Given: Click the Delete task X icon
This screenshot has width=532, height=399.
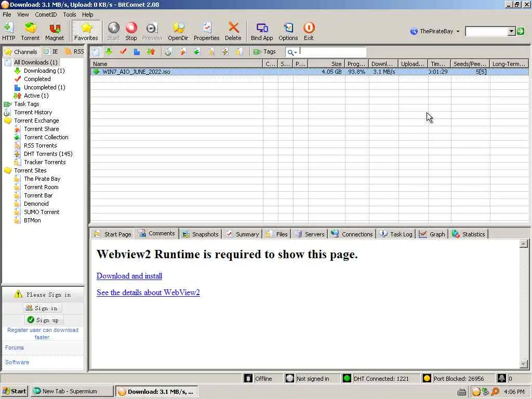Looking at the screenshot, I should [233, 31].
